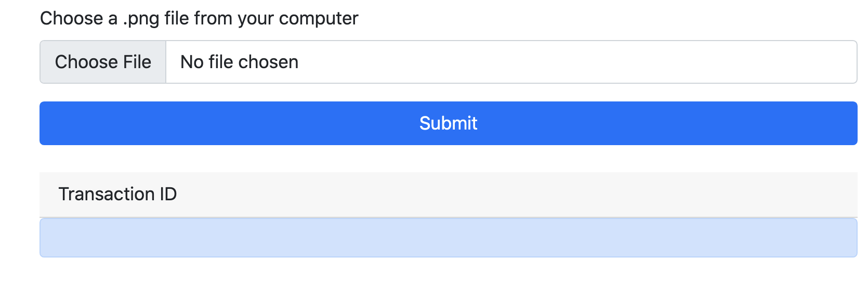Hit the gray Choose File control

point(103,62)
